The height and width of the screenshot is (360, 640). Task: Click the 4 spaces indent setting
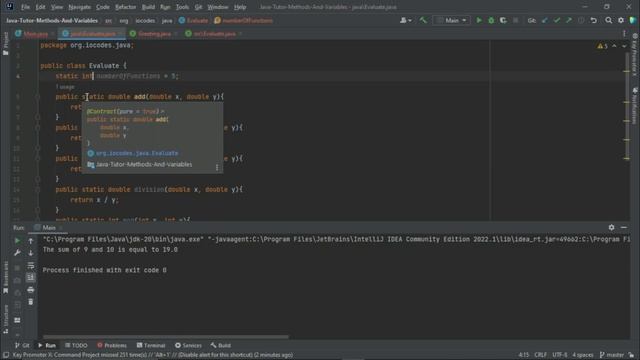[583, 355]
